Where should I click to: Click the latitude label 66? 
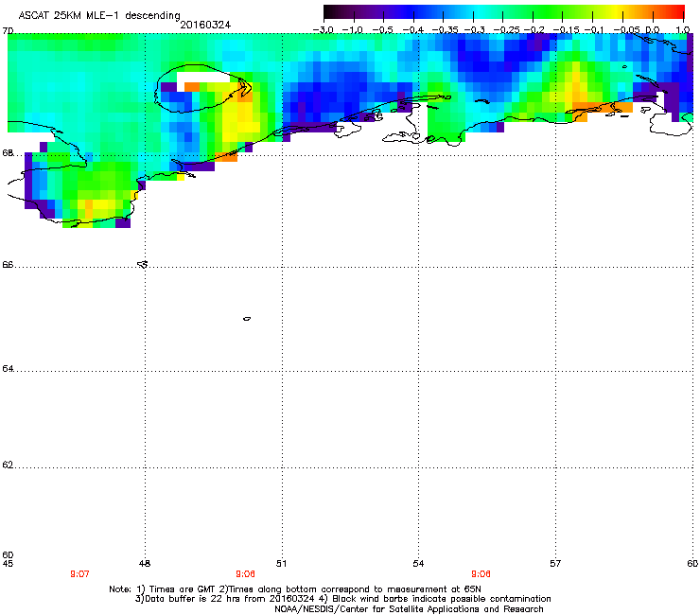8,264
